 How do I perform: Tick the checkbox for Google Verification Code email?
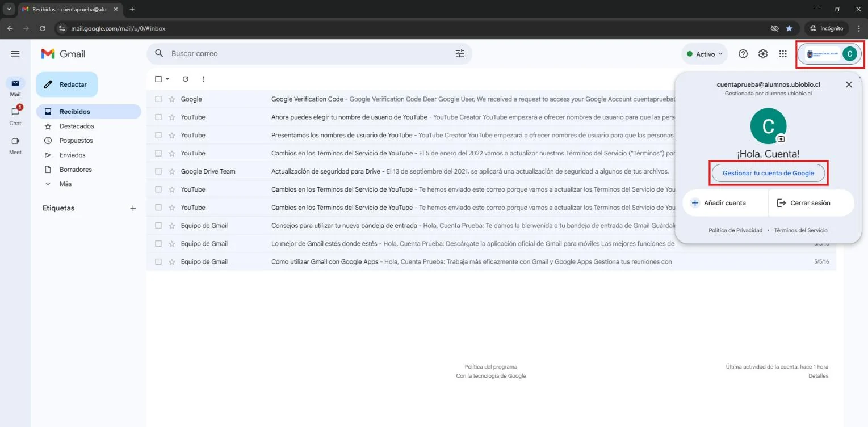coord(158,99)
